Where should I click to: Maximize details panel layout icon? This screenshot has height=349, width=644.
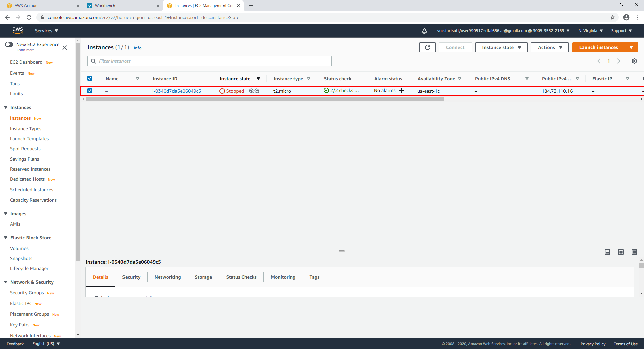click(634, 252)
